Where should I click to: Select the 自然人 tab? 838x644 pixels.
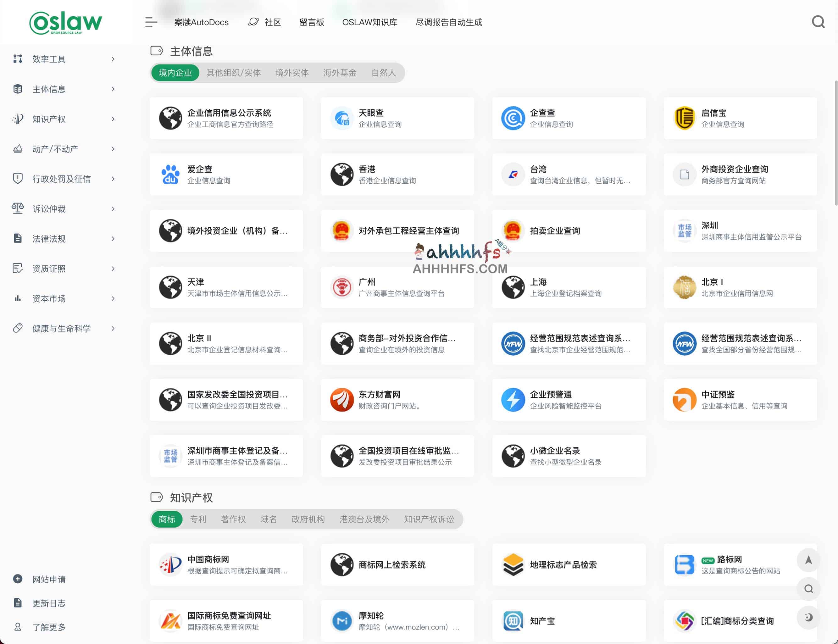pos(383,73)
